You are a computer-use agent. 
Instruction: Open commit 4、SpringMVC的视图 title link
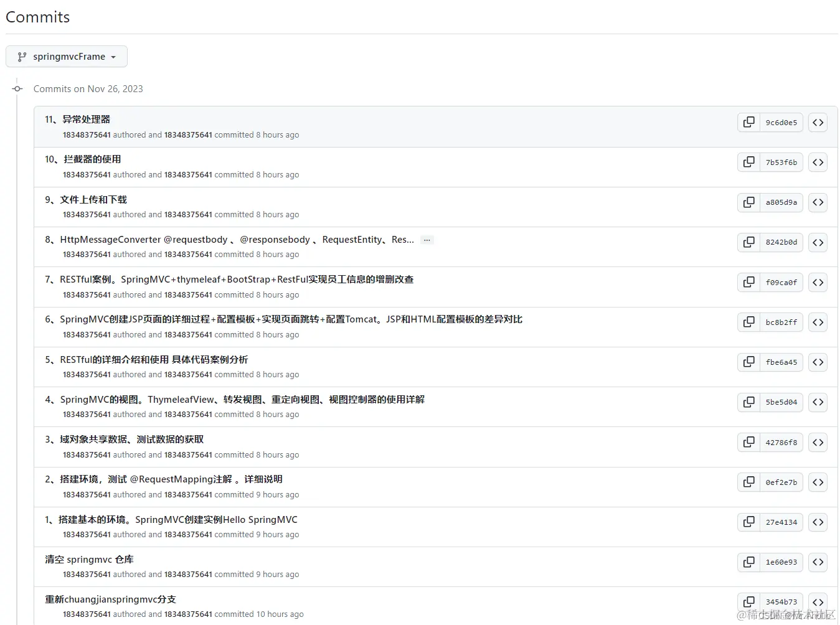[235, 400]
